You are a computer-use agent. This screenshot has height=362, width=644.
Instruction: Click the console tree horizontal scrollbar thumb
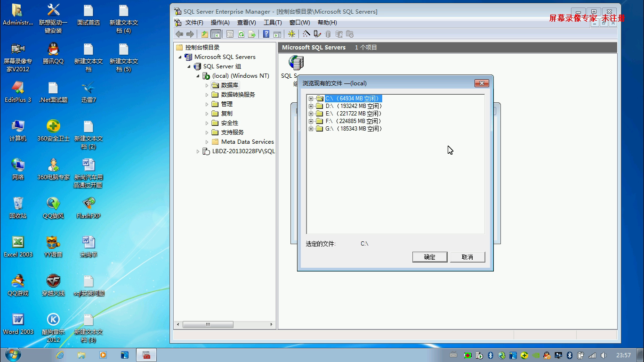[x=208, y=324]
